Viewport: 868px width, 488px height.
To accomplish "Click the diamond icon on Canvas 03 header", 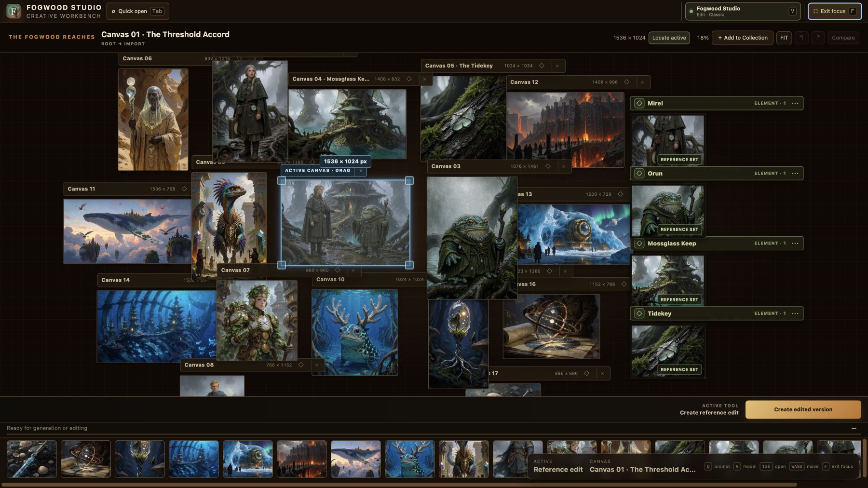I will click(x=548, y=166).
